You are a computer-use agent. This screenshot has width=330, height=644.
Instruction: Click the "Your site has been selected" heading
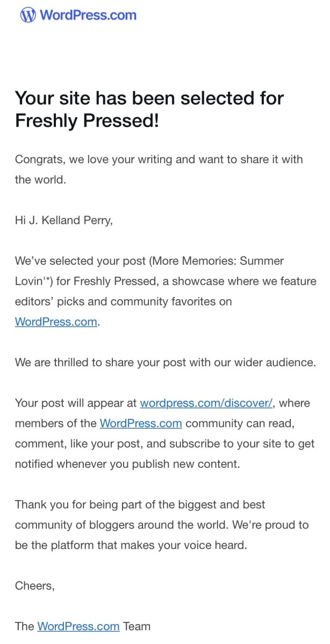pos(149,110)
